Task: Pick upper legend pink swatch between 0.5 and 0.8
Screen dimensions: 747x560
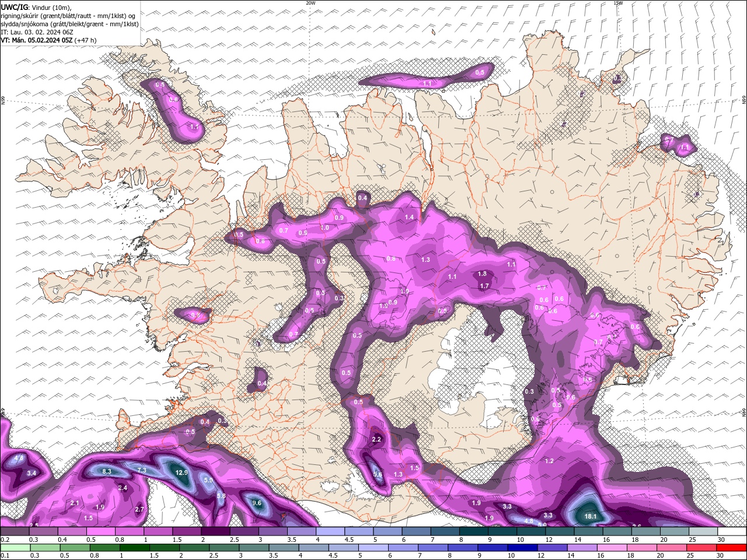Action: [101, 531]
